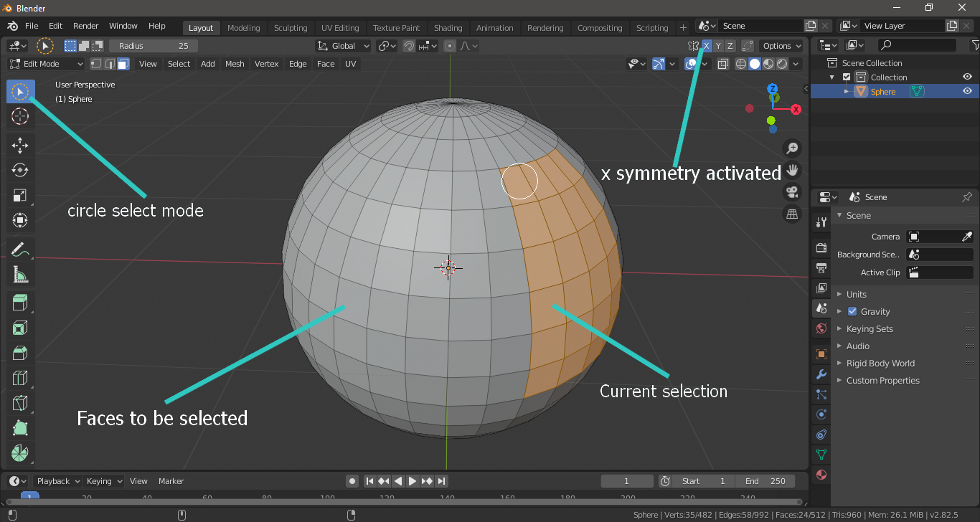This screenshot has height=522, width=980.
Task: Toggle X axis mesh symmetry
Action: 707,46
